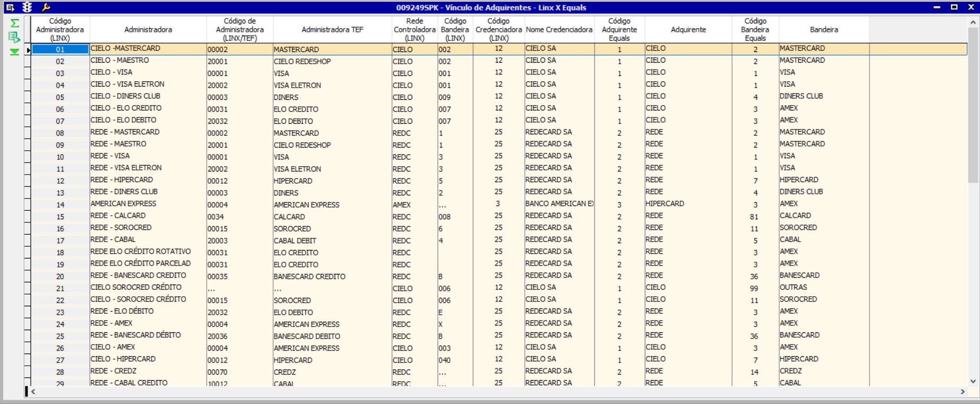The width and height of the screenshot is (980, 404).
Task: Select the 'REDE - SOROCRED' cell
Action: (x=148, y=228)
